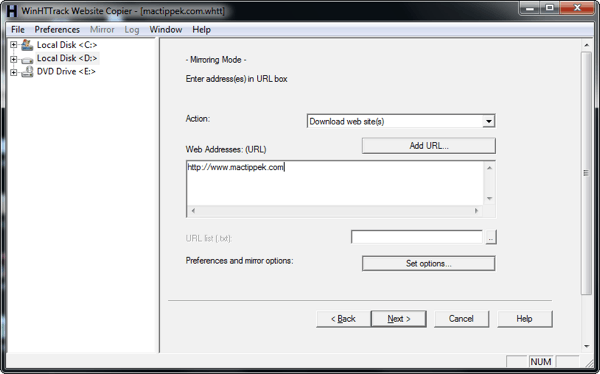The height and width of the screenshot is (374, 600).
Task: Open the Action dropdown arrow
Action: [x=488, y=121]
